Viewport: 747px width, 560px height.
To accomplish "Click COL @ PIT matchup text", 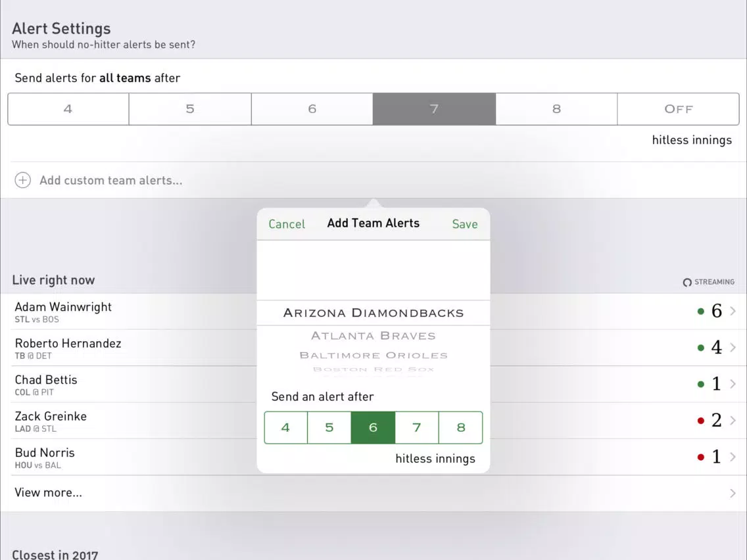I will (34, 392).
